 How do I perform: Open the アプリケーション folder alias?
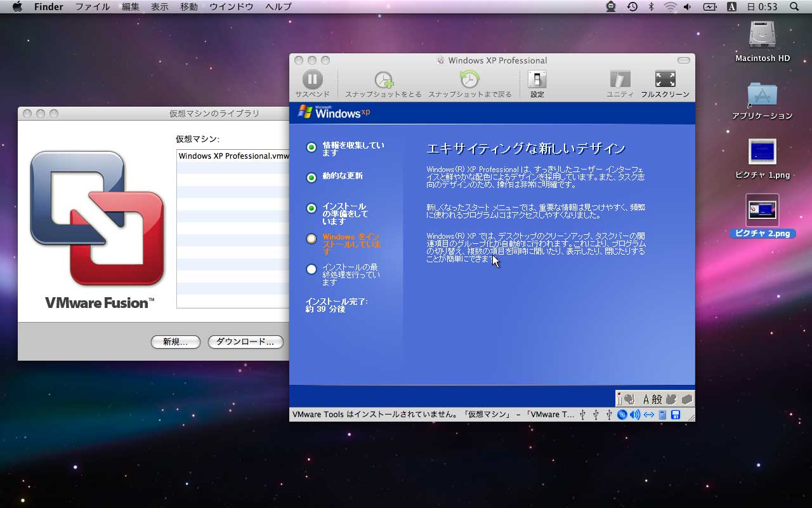pos(763,95)
